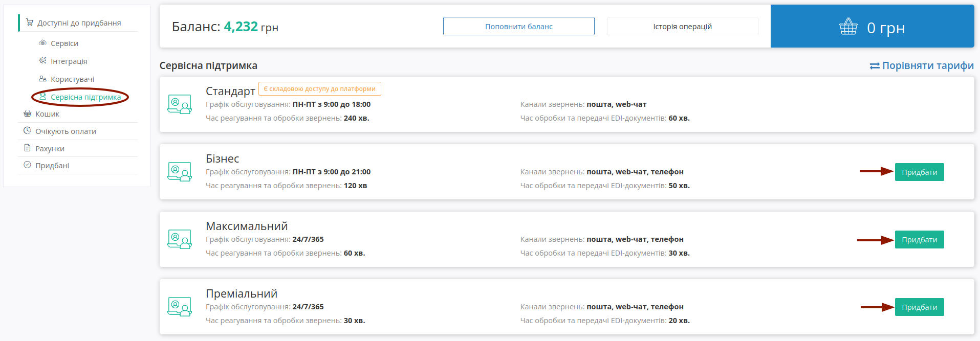This screenshot has height=341, width=980.
Task: Click the schedule text ПН-ПТ з 9:00 до 18:00
Action: [x=332, y=104]
